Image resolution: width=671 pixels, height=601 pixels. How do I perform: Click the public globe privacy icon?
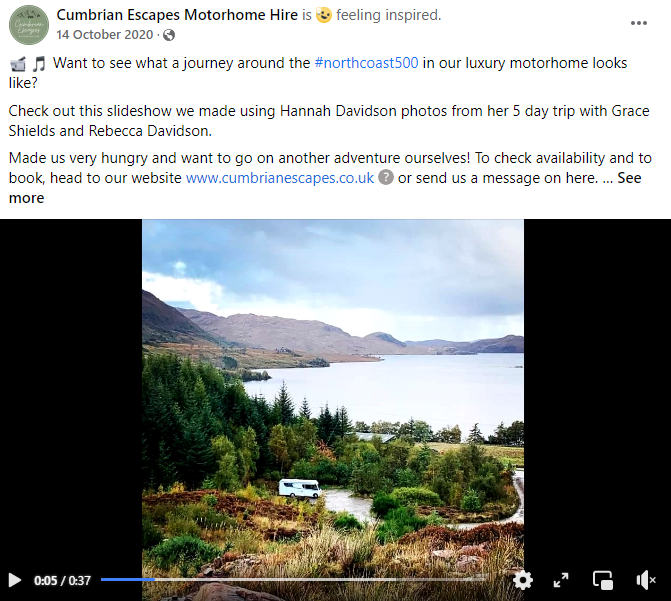coord(169,35)
